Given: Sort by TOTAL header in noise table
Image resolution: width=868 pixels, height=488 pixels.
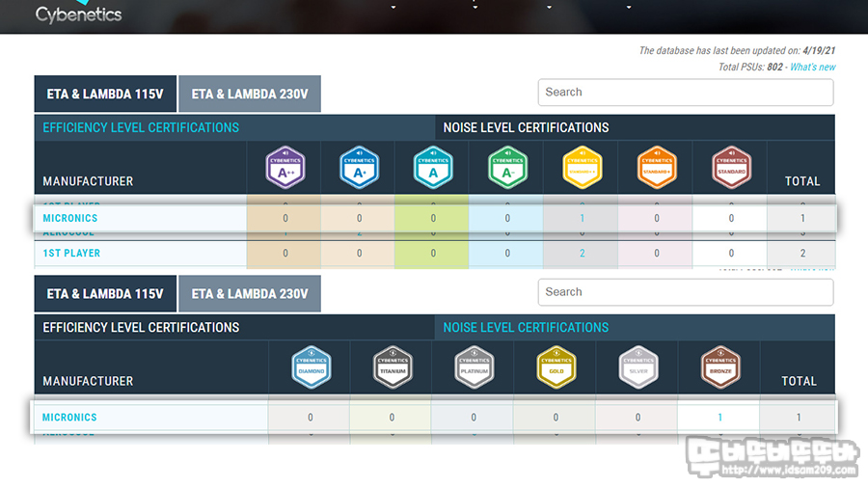Looking at the screenshot, I should tap(802, 181).
